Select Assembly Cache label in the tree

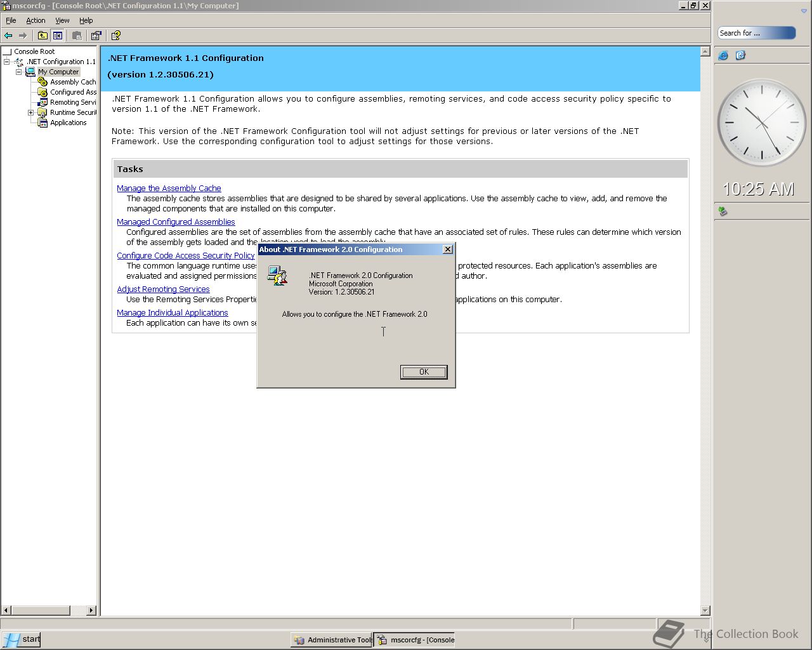coord(73,82)
